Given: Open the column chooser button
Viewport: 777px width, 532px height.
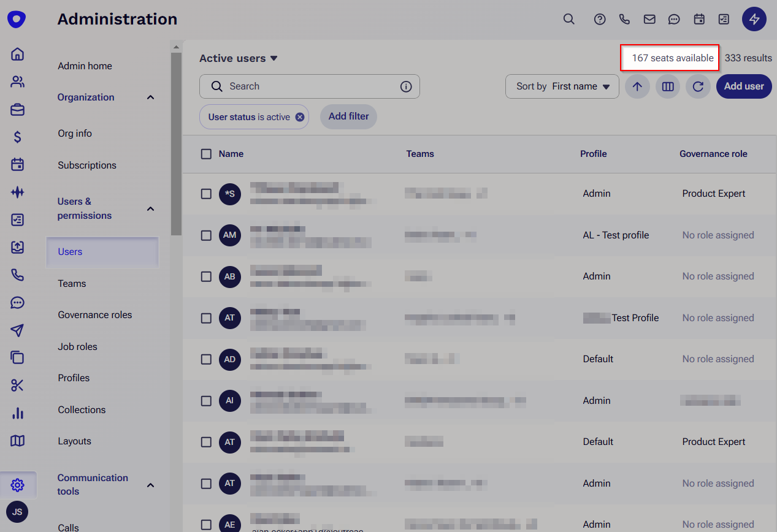Looking at the screenshot, I should (668, 86).
